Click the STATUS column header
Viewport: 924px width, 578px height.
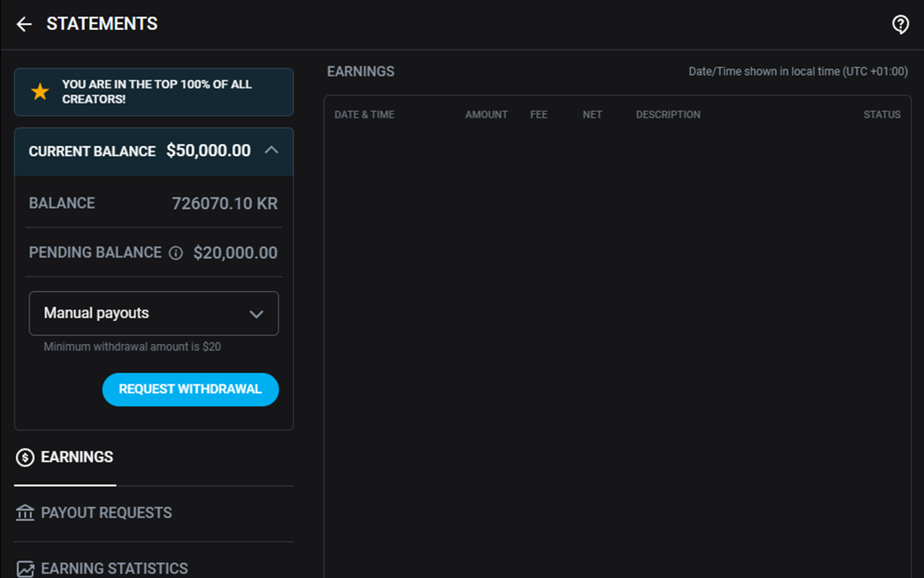click(882, 115)
